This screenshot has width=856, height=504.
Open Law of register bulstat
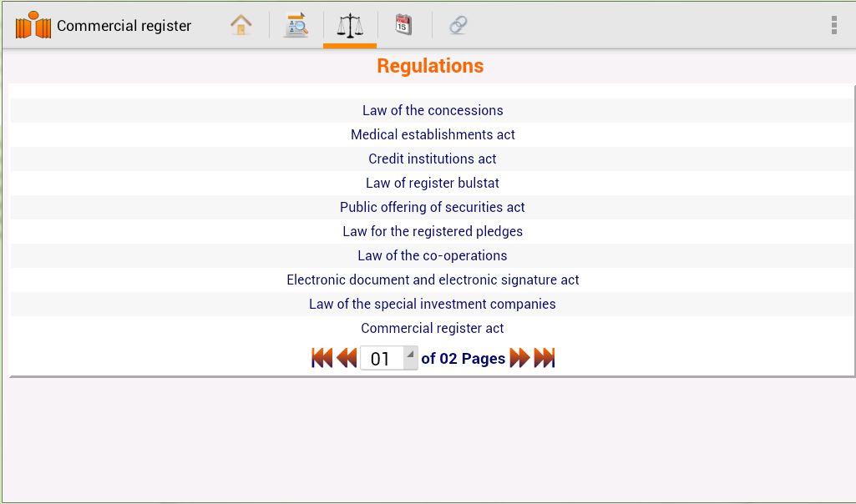[x=433, y=183]
